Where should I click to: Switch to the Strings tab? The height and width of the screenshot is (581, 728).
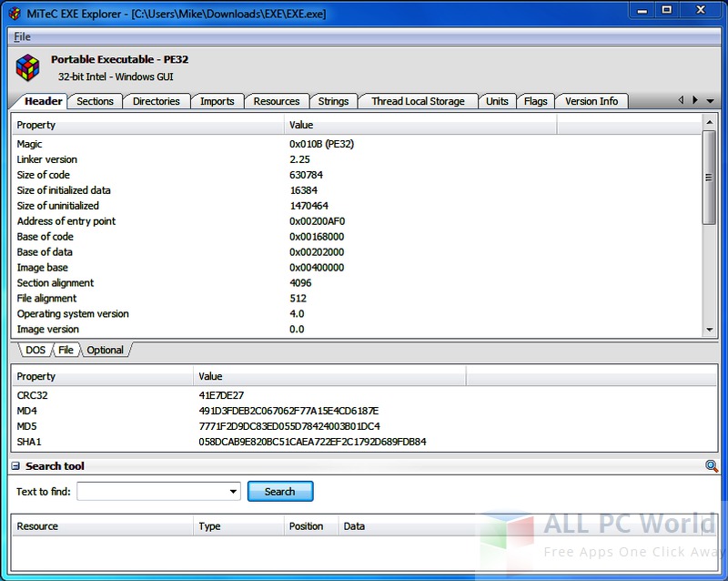(333, 101)
